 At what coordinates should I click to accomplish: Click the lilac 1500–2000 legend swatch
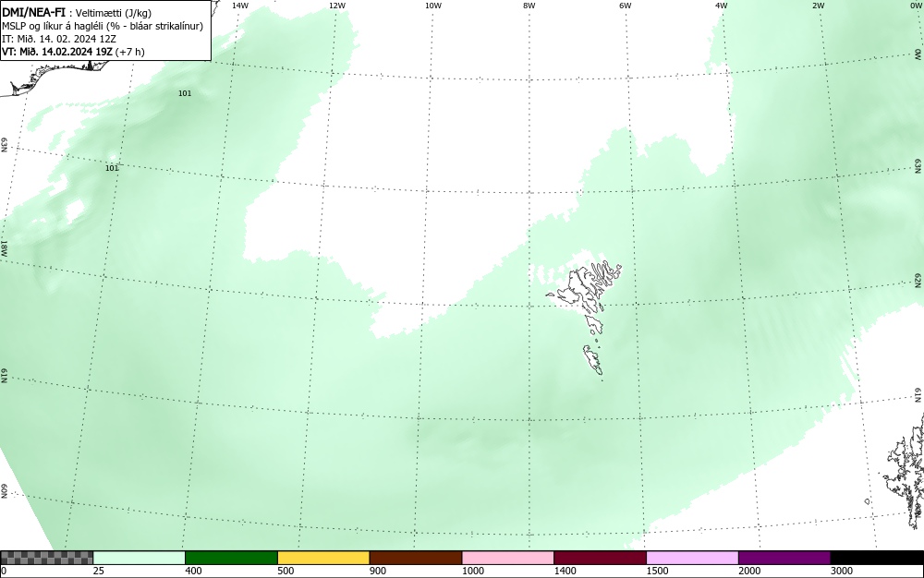click(x=692, y=558)
